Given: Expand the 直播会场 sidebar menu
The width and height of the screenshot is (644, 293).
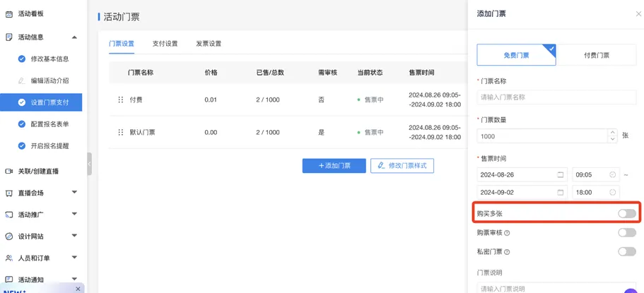Looking at the screenshot, I should 74,193.
